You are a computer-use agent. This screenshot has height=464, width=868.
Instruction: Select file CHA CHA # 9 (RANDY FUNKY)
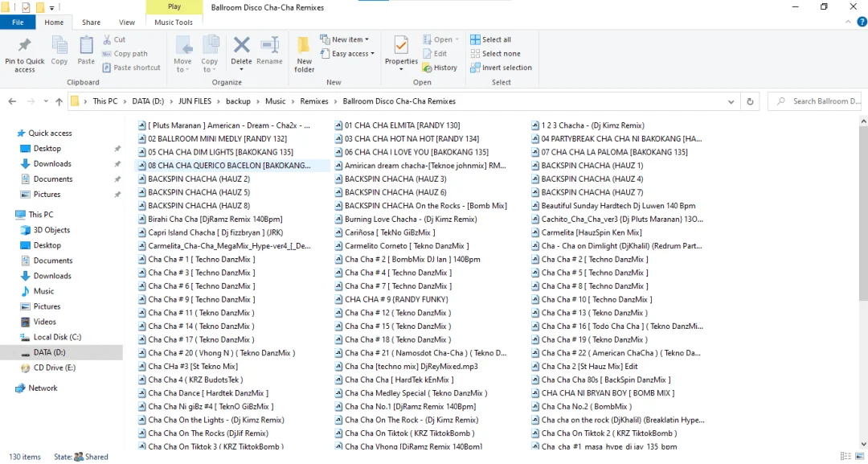pos(396,300)
